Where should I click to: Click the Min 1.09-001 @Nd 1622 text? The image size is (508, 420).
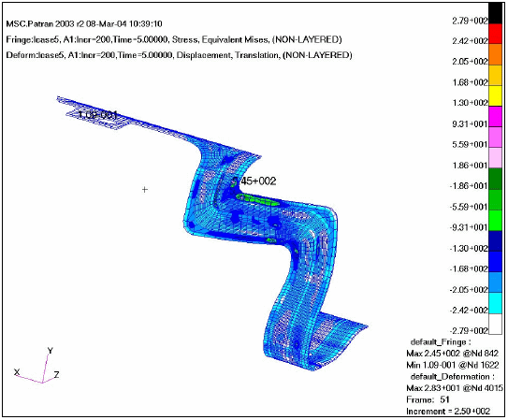tap(452, 365)
